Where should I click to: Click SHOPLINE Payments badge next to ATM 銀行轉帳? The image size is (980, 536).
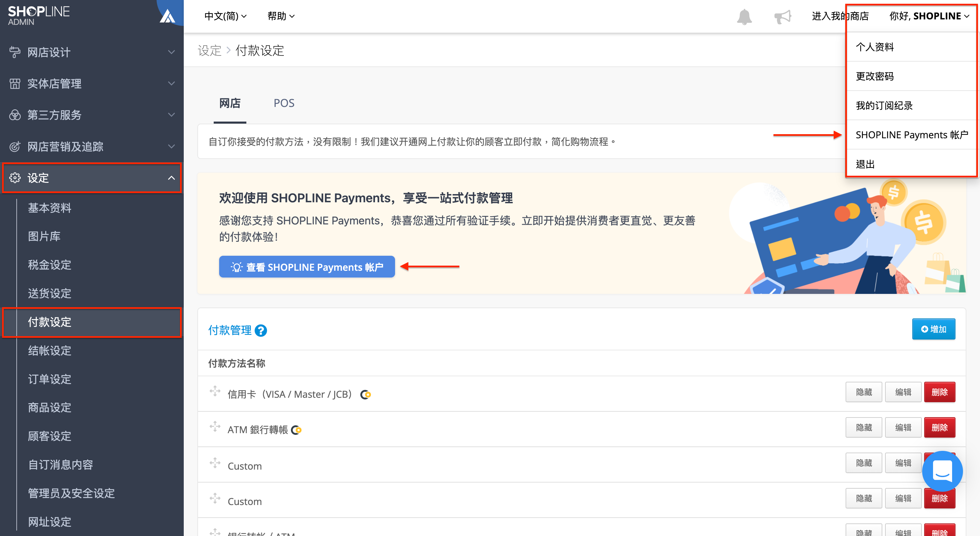[296, 430]
